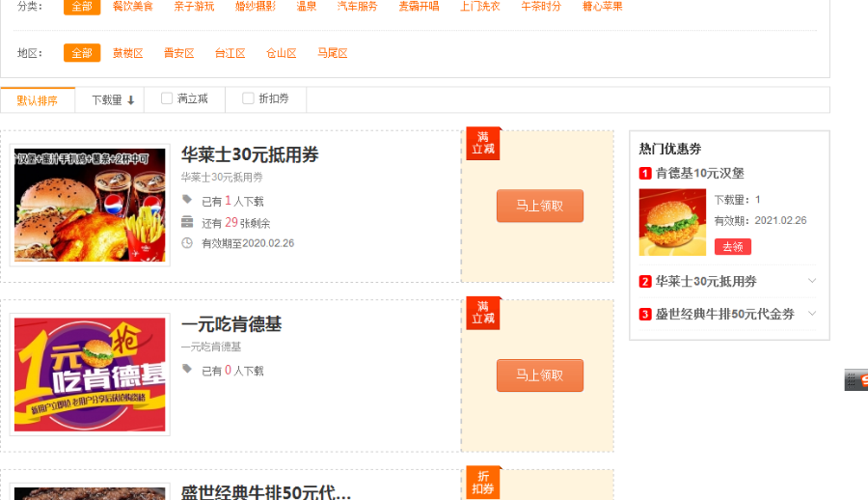Select 全部 in the 地区 region row
The width and height of the screenshot is (868, 500).
pos(82,53)
